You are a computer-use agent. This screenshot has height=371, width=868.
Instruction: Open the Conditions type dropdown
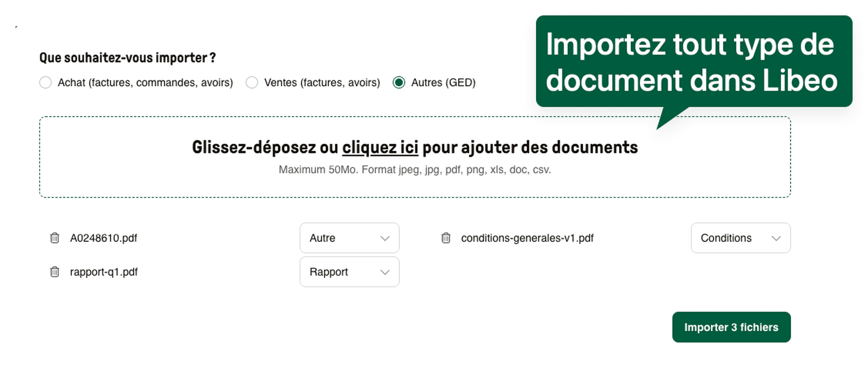(741, 238)
